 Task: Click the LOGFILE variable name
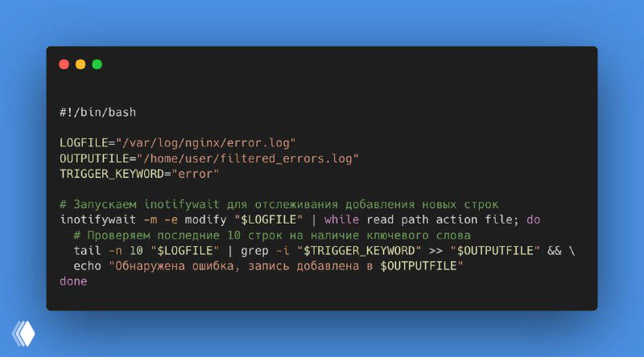tap(84, 143)
